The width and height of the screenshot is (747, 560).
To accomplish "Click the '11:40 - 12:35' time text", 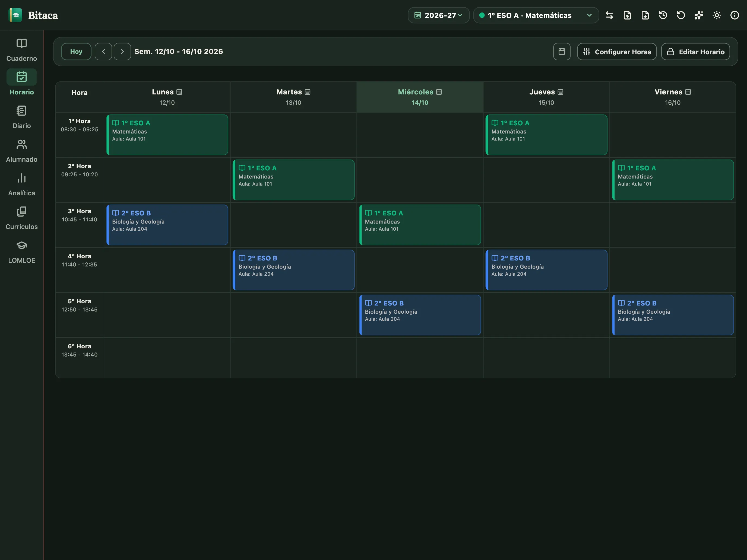I will pyautogui.click(x=79, y=265).
